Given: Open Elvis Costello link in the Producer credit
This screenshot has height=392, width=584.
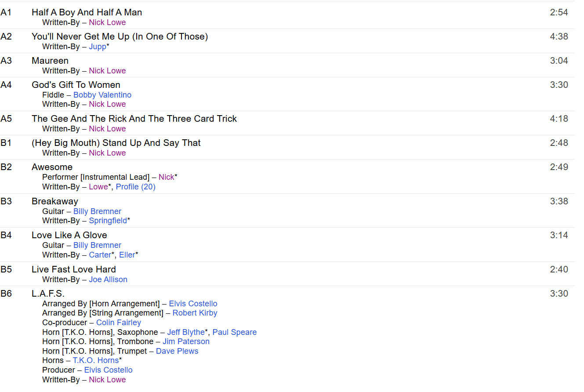Looking at the screenshot, I should point(108,370).
